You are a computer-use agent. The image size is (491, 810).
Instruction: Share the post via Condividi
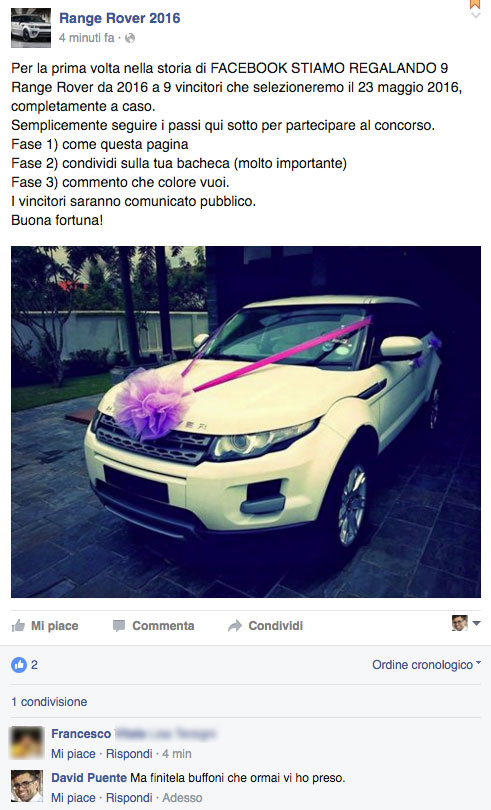pos(265,626)
